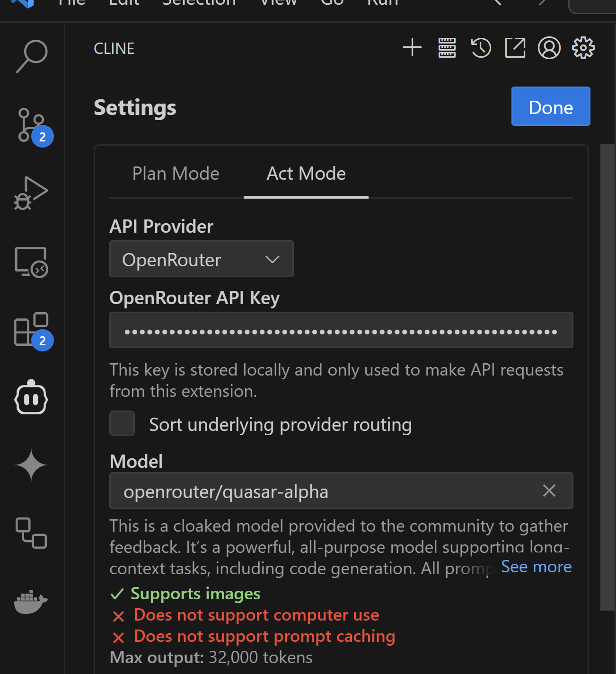The height and width of the screenshot is (674, 616).
Task: Switch to the Plan Mode tab
Action: point(176,174)
